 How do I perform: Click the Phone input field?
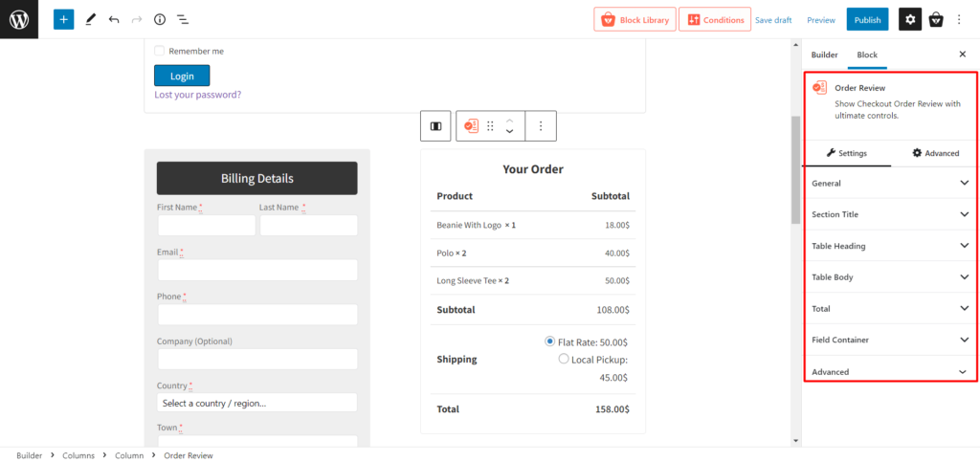(257, 315)
